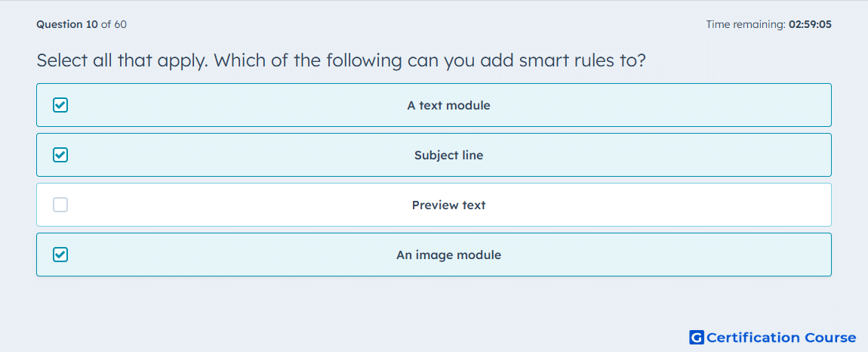
Task: Uncheck the Subject line checkbox
Action: coord(60,155)
